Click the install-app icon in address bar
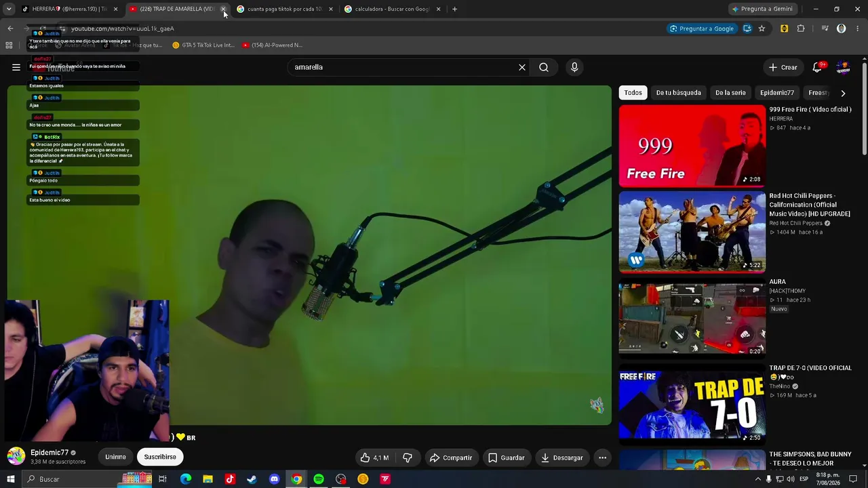The width and height of the screenshot is (868, 488). coord(747,28)
